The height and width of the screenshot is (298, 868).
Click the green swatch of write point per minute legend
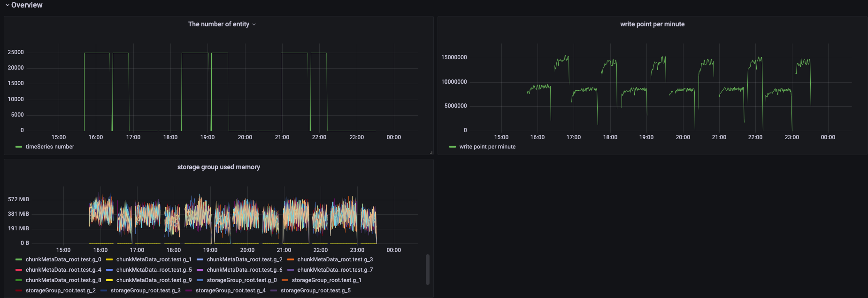pos(453,147)
